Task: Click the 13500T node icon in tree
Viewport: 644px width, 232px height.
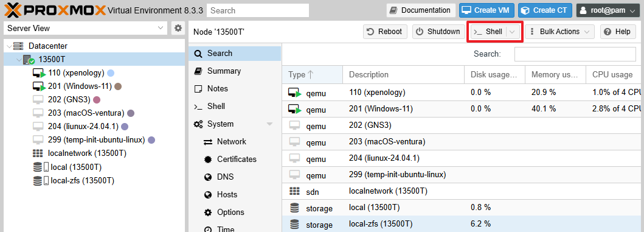Action: tap(29, 60)
